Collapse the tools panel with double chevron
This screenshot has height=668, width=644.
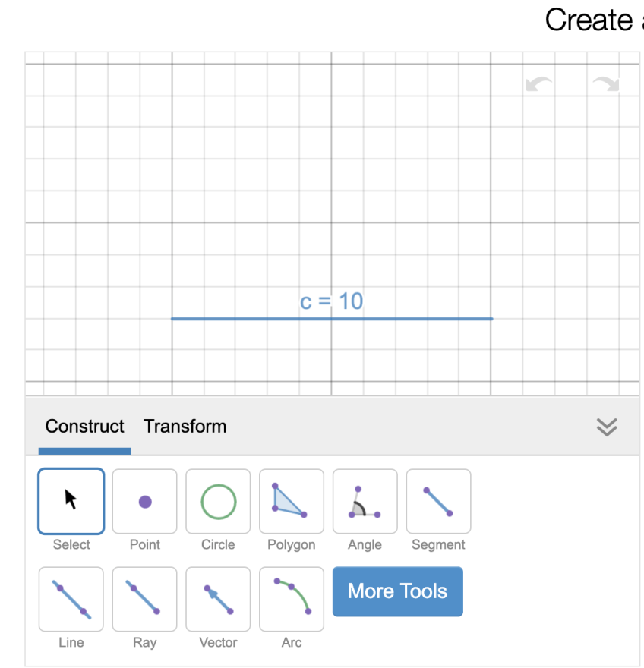point(607,427)
